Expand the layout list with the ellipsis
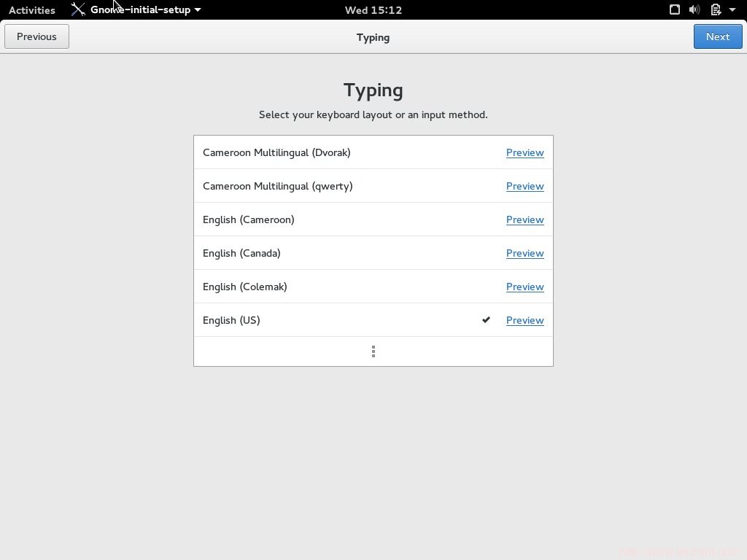 pyautogui.click(x=373, y=351)
